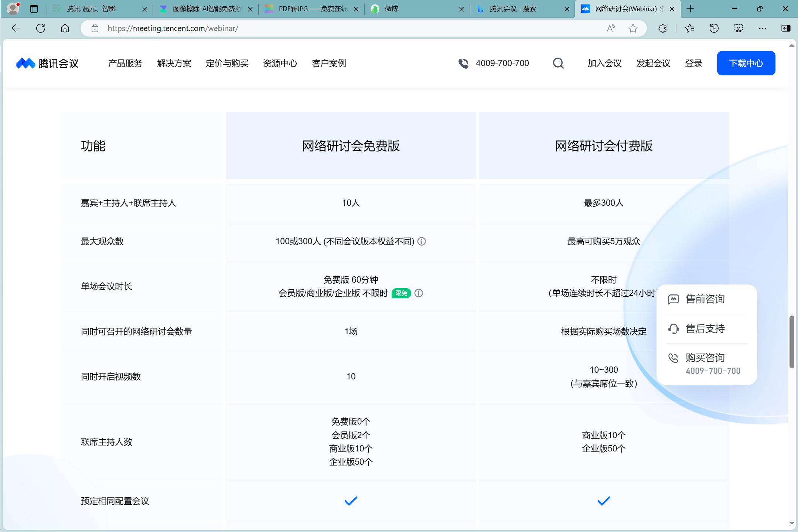Click the browser back arrow
The image size is (798, 532).
[x=16, y=28]
